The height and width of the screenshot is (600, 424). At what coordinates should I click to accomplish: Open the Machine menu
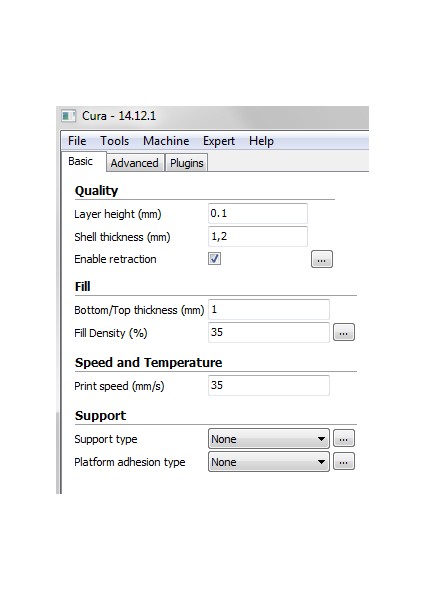pyautogui.click(x=166, y=141)
